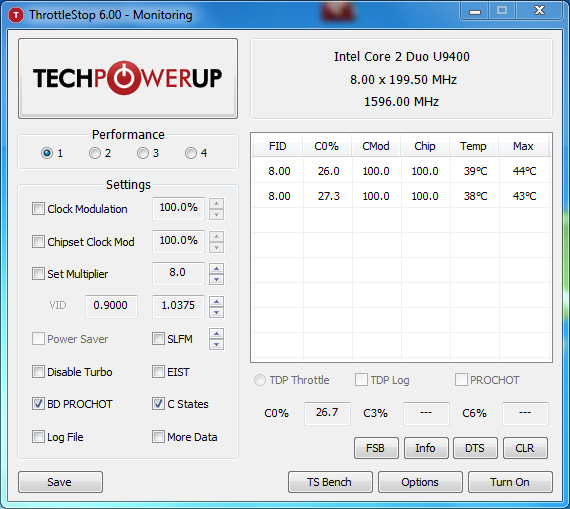This screenshot has height=509, width=570.
Task: Decrease Chipset Clock Mod with down arrow
Action: [x=217, y=247]
